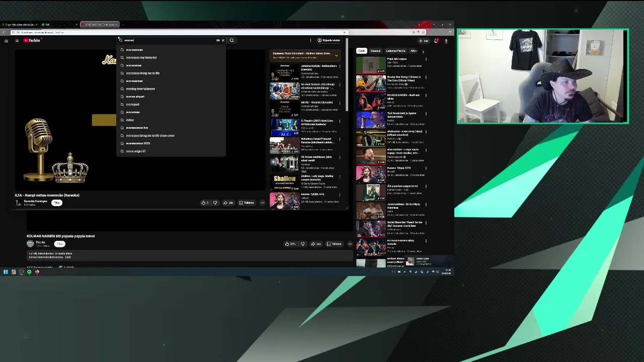The height and width of the screenshot is (362, 644).
Task: Like the KOLMAS NAINEN video with 2,9k likes
Action: pyautogui.click(x=290, y=244)
